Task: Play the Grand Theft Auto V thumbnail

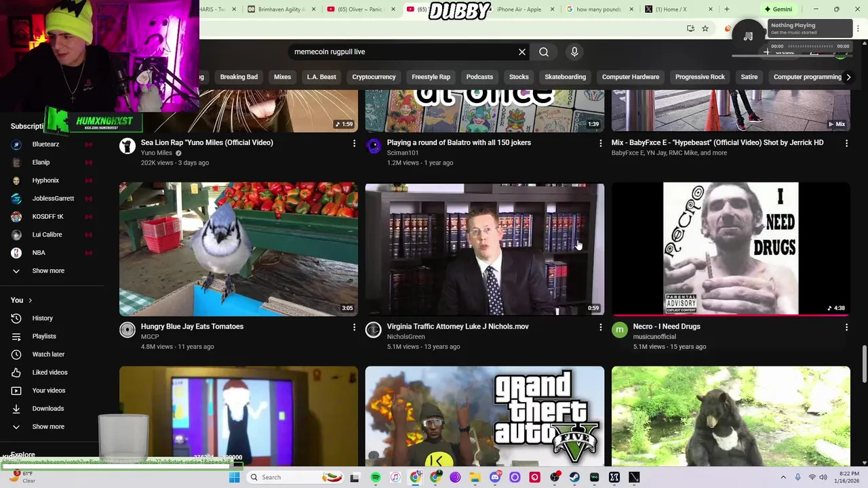Action: tap(485, 416)
